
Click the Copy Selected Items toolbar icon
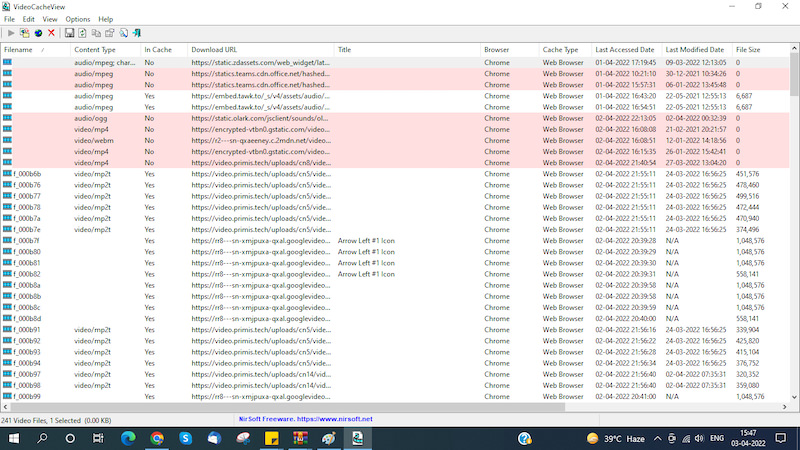point(96,33)
